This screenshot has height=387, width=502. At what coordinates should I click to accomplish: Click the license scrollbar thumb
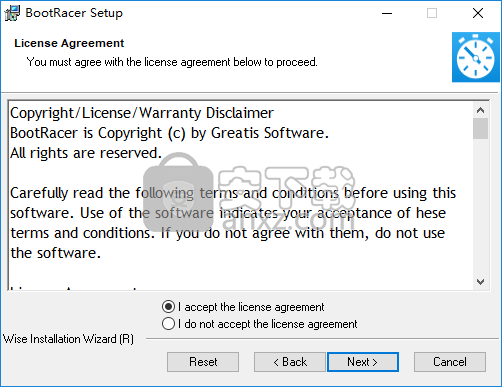pos(480,128)
